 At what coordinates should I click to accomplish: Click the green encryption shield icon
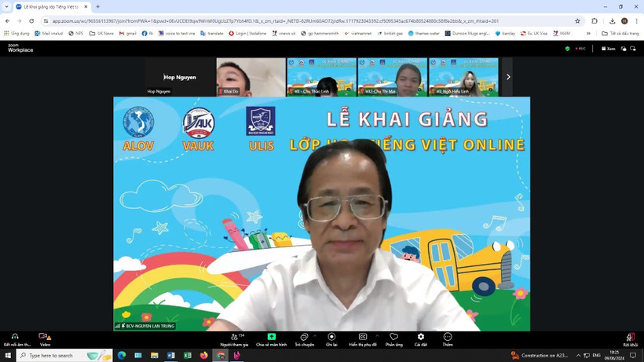point(568,49)
